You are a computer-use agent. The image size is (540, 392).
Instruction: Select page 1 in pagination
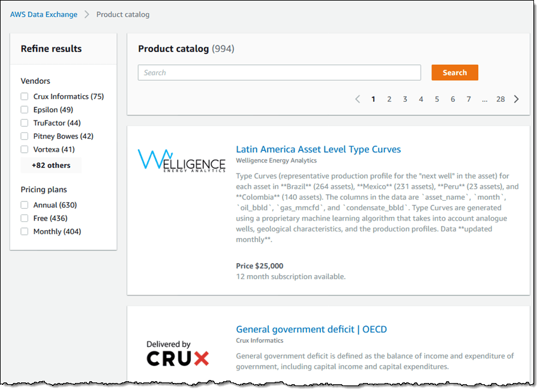point(373,99)
